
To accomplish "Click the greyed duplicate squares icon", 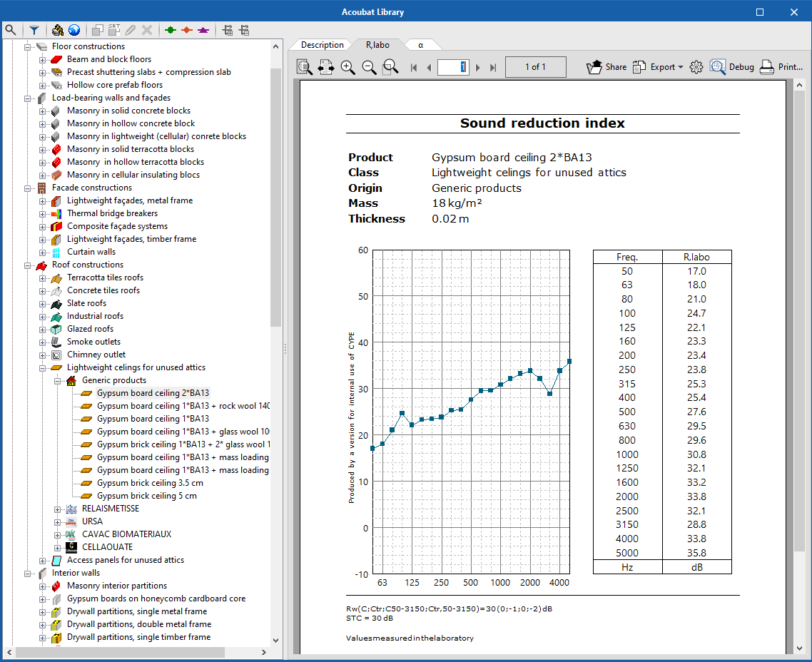I will 97,30.
